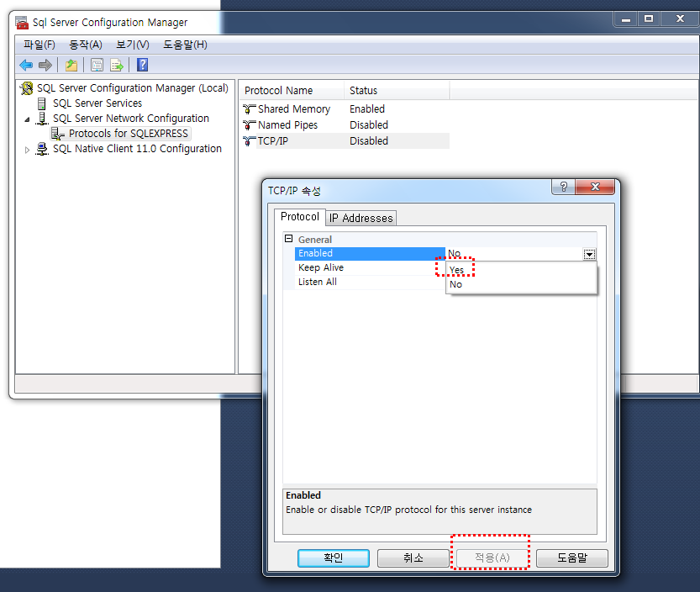This screenshot has height=592, width=700.
Task: Click the Forward arrow toolbar icon
Action: point(45,66)
